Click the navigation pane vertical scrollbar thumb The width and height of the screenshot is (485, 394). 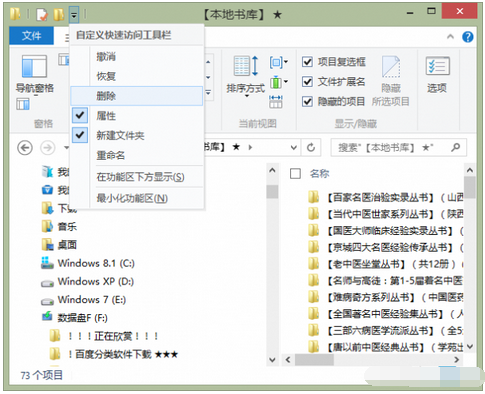[x=272, y=192]
